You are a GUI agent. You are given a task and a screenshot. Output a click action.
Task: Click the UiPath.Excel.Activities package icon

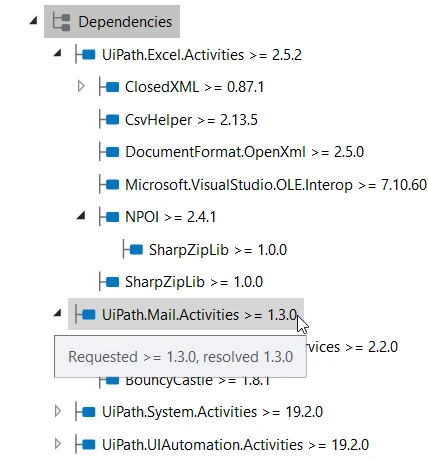85,54
